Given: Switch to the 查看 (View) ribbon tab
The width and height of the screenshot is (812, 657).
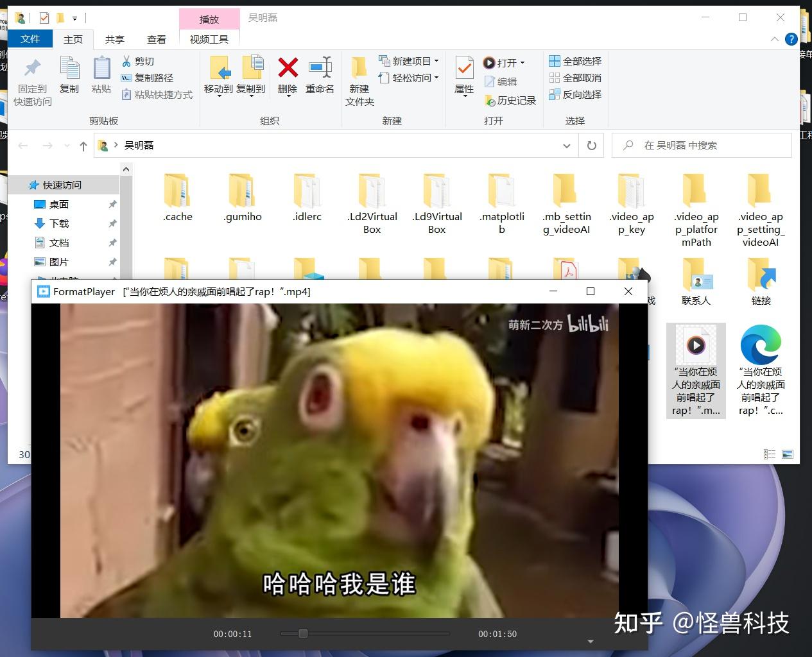Looking at the screenshot, I should (156, 38).
